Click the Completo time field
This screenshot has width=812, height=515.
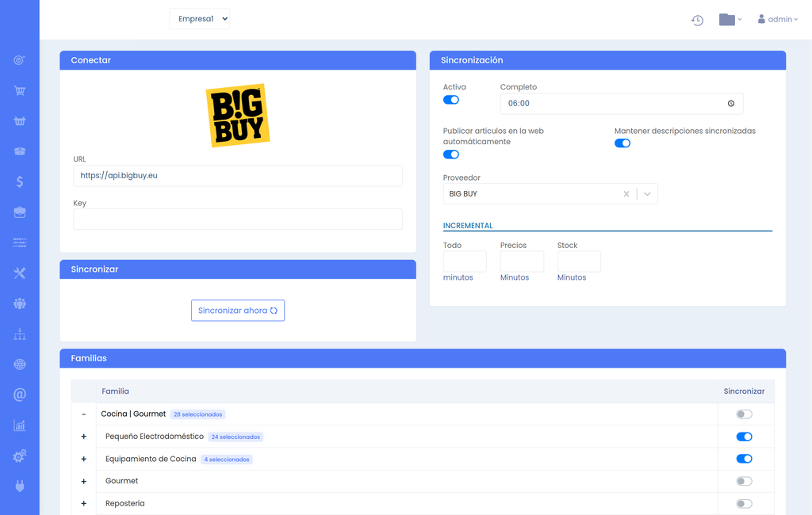coord(622,104)
